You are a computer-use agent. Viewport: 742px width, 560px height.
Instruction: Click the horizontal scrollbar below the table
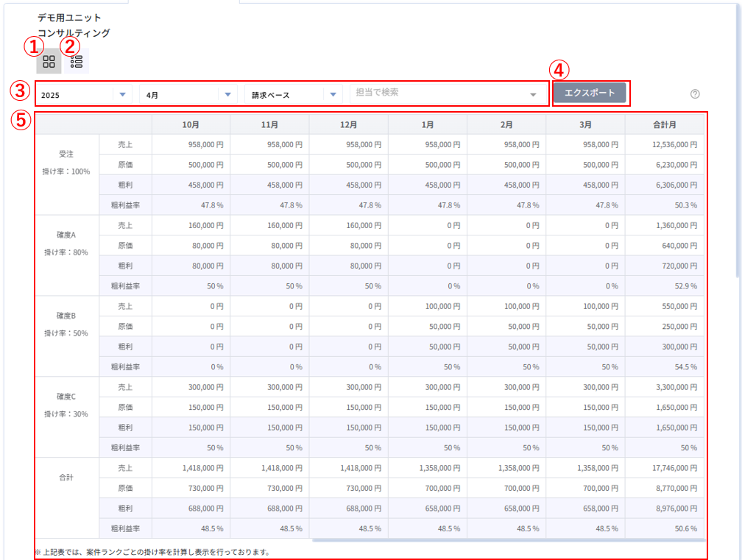508,540
